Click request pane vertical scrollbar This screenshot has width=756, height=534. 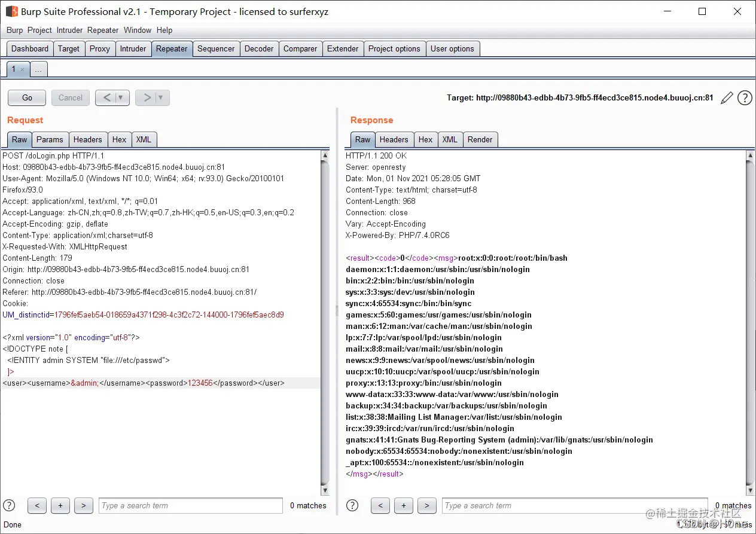pyautogui.click(x=325, y=323)
